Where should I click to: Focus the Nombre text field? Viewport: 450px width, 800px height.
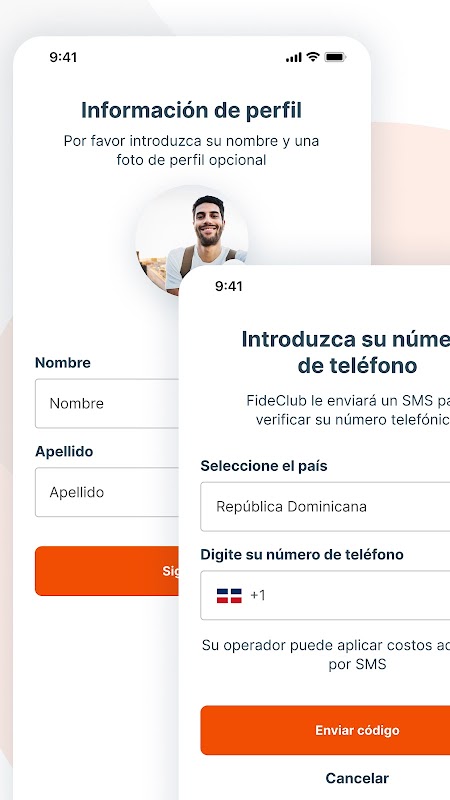point(107,404)
